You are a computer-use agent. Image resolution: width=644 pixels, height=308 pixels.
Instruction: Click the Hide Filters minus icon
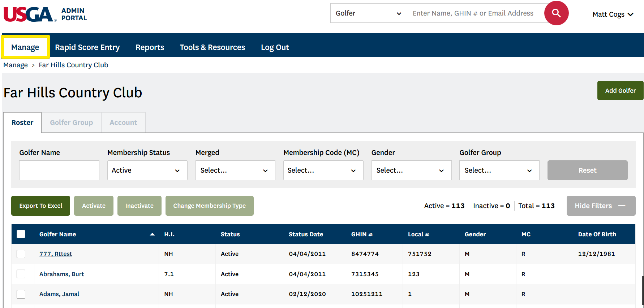[622, 206]
